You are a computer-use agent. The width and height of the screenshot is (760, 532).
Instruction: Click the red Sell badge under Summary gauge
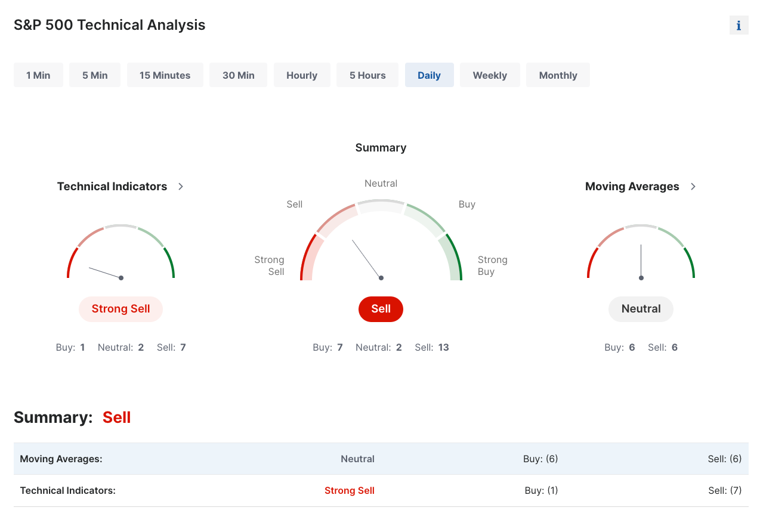(381, 309)
